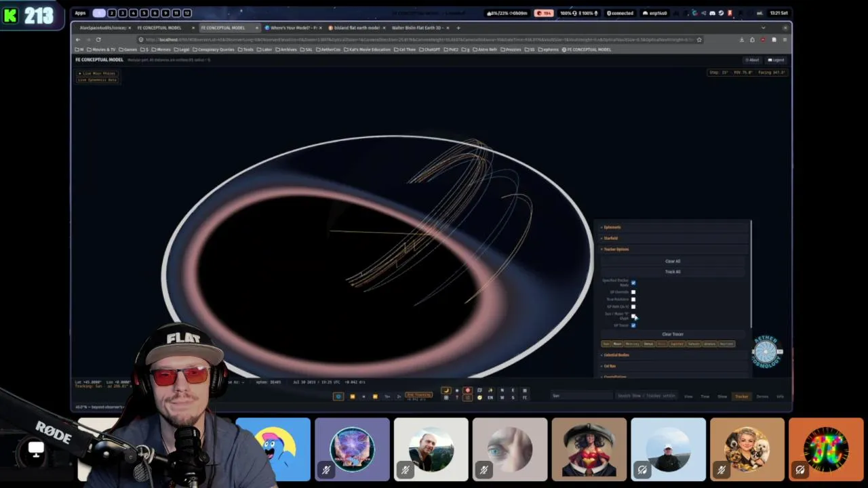Click the N compass direction button
The image size is (868, 488).
(x=502, y=390)
